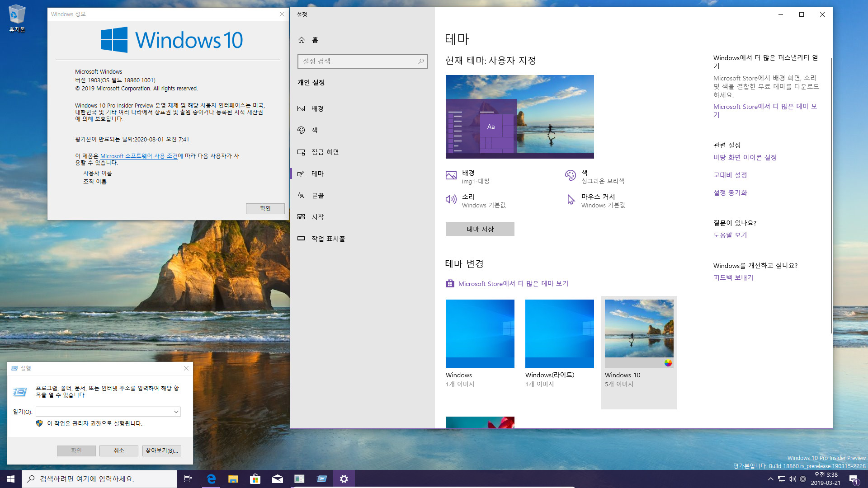Click the Settings gear on the taskbar
Screen dimensions: 868x488
point(344,479)
